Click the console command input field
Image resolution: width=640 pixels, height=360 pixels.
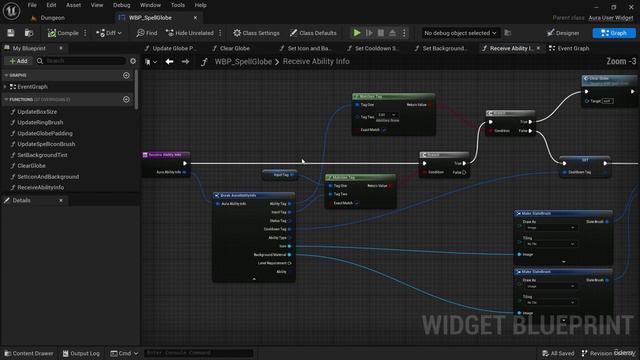point(198,353)
